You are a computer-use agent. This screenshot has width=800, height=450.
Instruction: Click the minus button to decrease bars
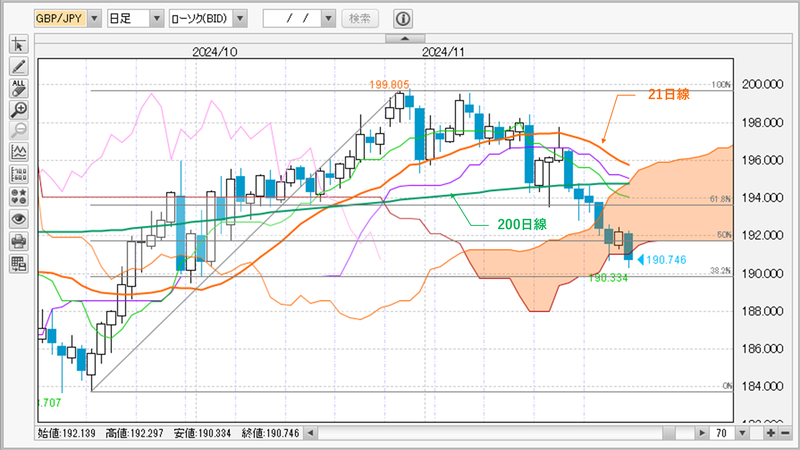(785, 433)
